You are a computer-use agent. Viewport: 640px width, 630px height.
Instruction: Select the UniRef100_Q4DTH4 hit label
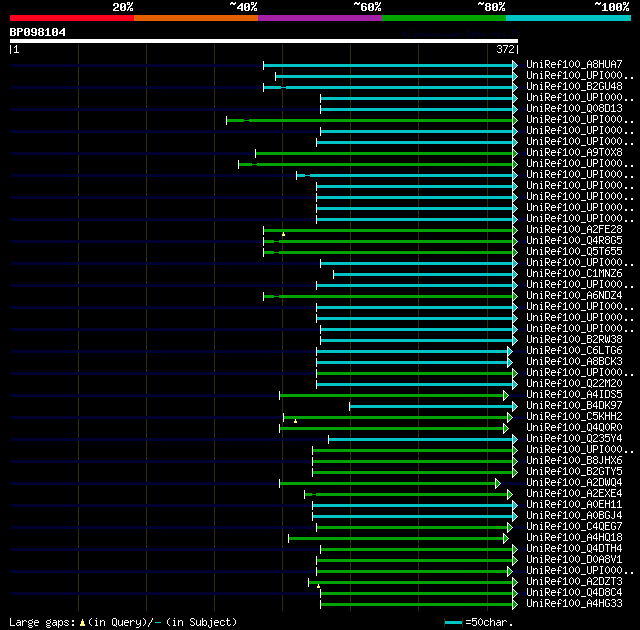574,549
